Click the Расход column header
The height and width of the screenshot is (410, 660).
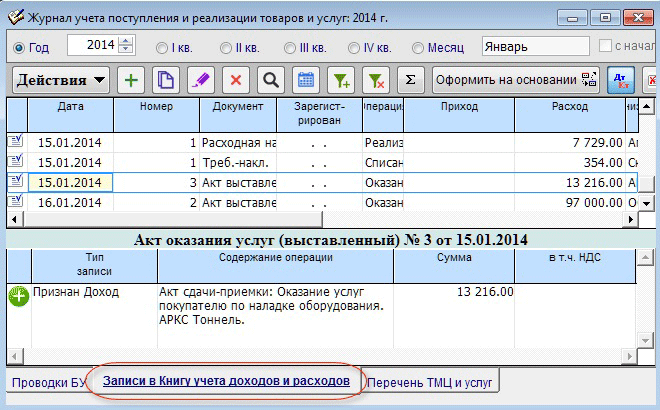[570, 114]
